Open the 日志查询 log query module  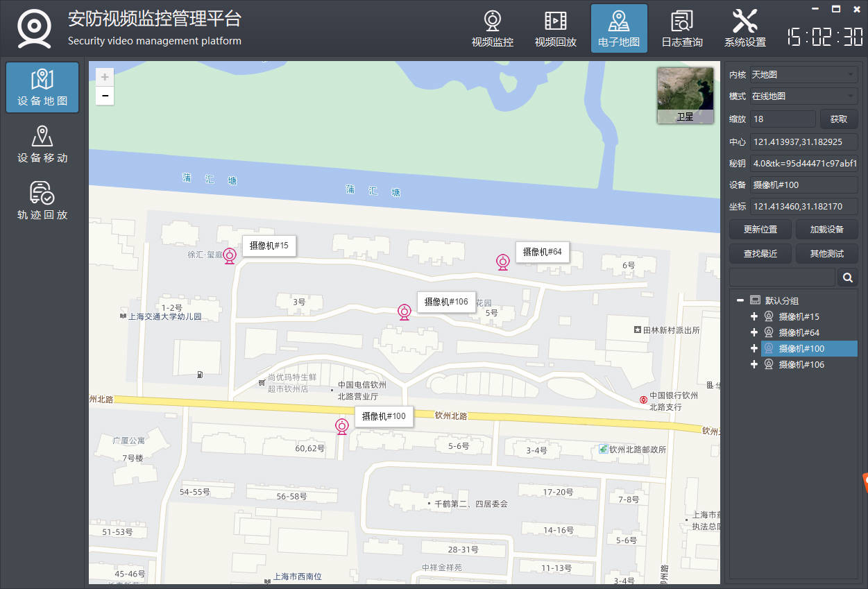point(681,29)
